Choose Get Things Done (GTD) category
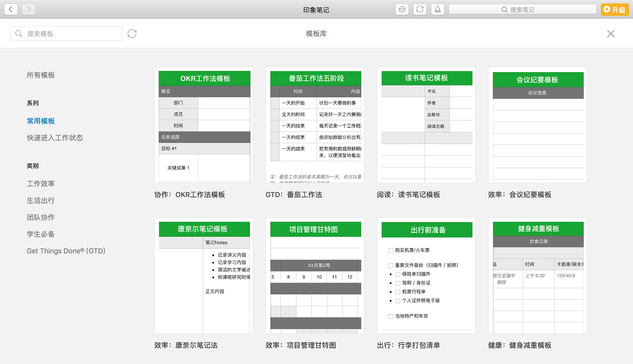The image size is (633, 364). point(66,251)
